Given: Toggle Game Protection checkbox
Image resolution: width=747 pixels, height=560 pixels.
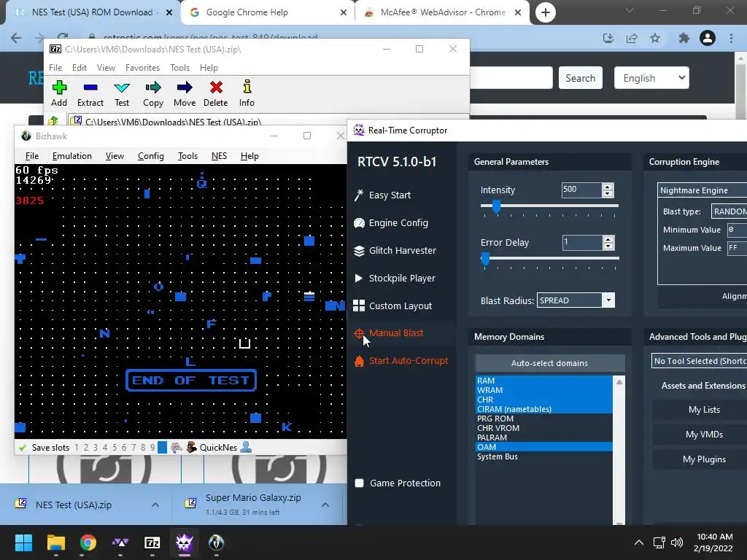Looking at the screenshot, I should (x=359, y=483).
